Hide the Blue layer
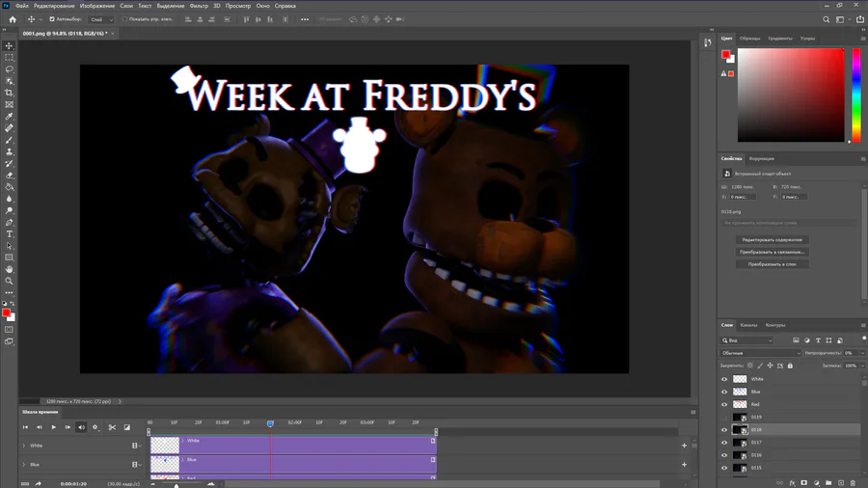 [724, 392]
